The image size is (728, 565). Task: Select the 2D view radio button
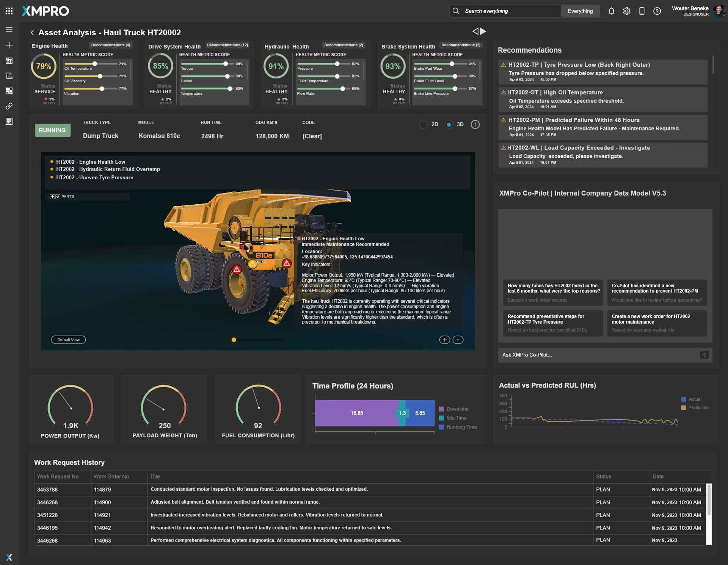click(424, 124)
